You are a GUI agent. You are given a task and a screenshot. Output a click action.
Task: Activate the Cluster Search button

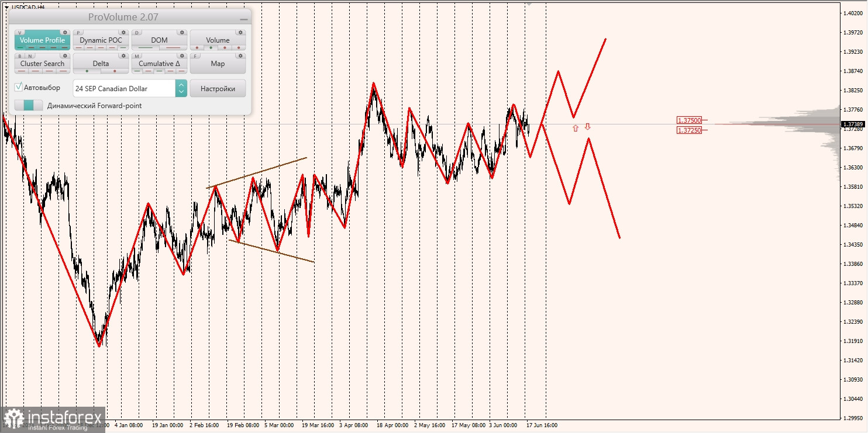[42, 63]
